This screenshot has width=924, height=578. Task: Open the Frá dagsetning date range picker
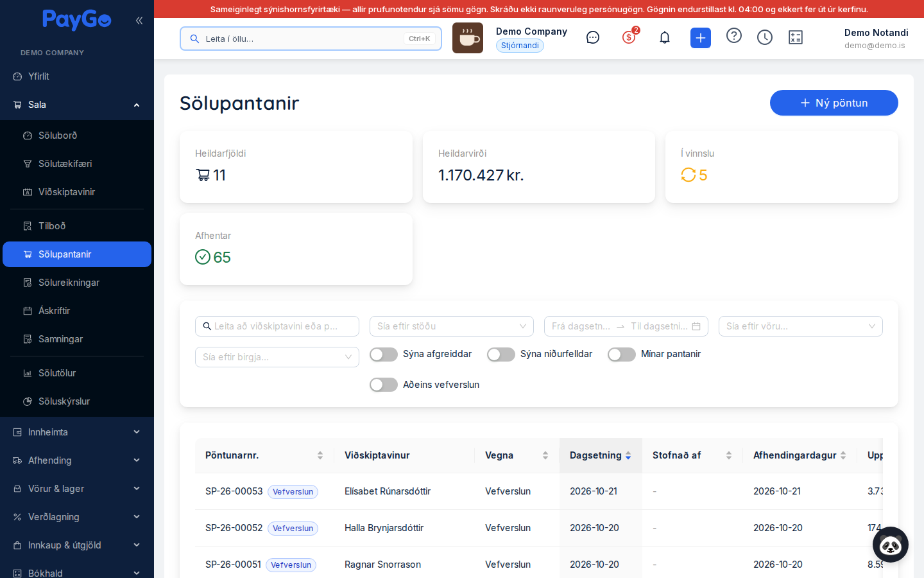(626, 326)
